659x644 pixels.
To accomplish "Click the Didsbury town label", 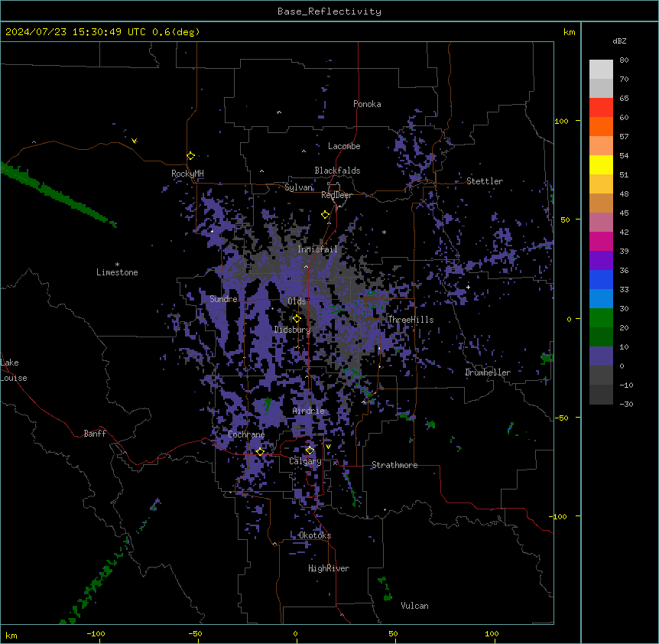I will pyautogui.click(x=293, y=330).
